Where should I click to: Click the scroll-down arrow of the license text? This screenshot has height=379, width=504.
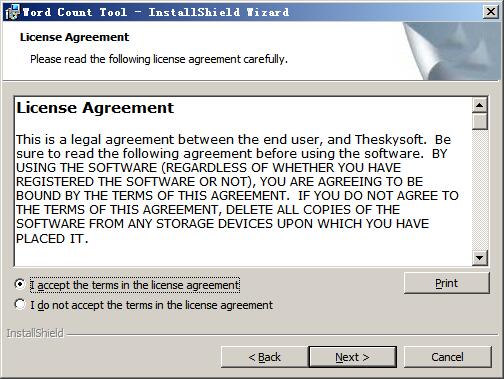click(480, 258)
